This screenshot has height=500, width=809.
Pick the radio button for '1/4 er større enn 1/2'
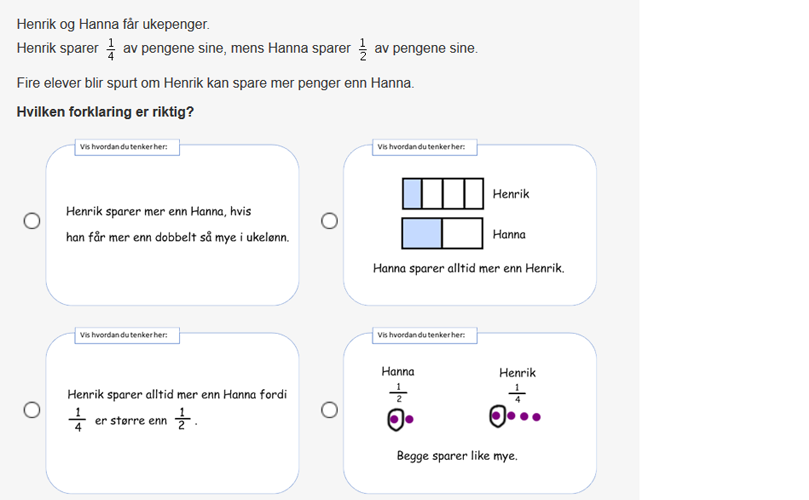32,409
